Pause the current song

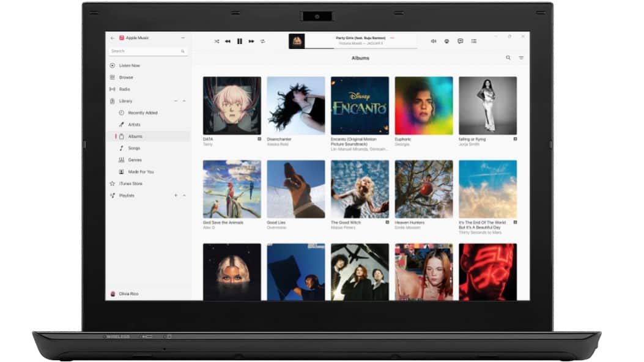[239, 41]
